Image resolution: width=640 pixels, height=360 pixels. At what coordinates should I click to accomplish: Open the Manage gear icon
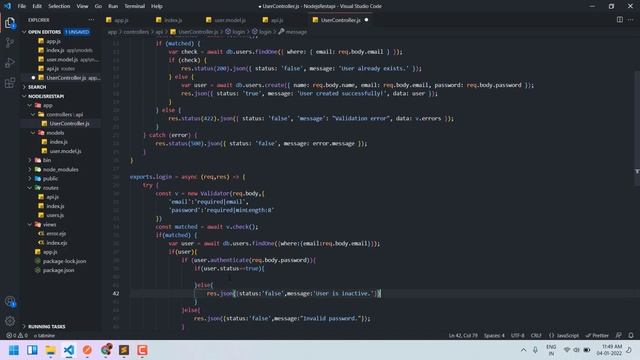pyautogui.click(x=10, y=321)
